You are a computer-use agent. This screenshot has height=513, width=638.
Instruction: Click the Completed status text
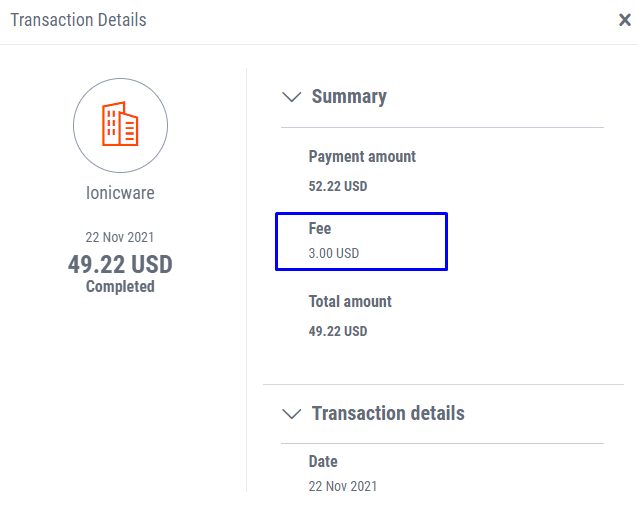(x=120, y=287)
